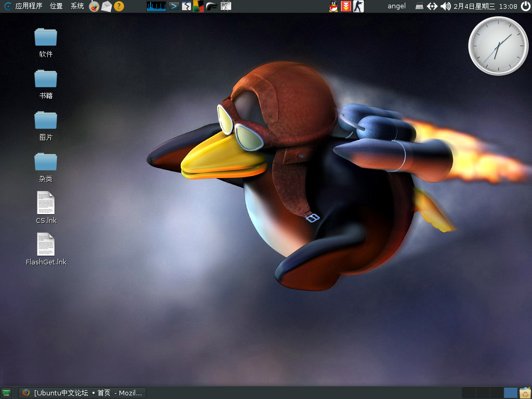
Task: Launch Firefox from the top panel
Action: (x=94, y=6)
